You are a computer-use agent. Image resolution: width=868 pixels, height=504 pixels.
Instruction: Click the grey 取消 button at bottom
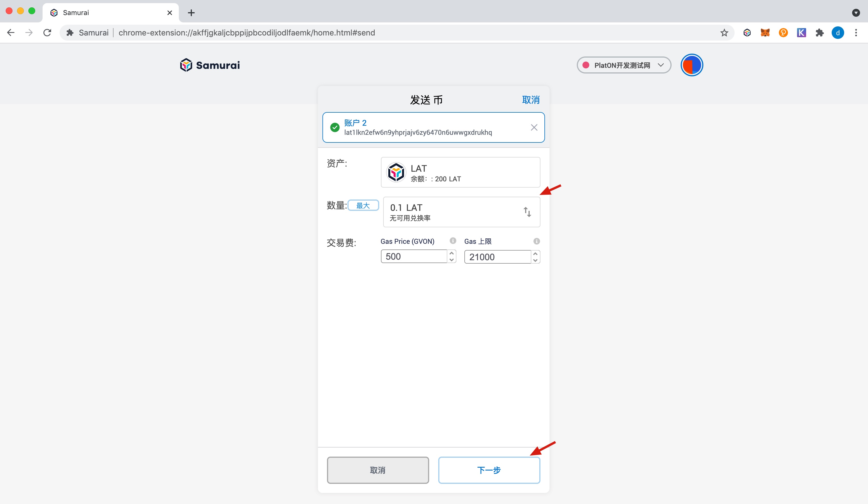(x=378, y=470)
